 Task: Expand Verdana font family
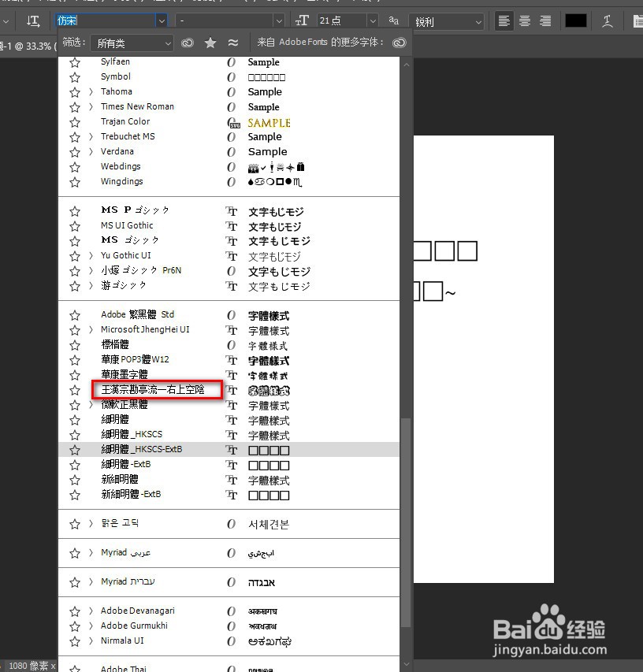tap(91, 152)
